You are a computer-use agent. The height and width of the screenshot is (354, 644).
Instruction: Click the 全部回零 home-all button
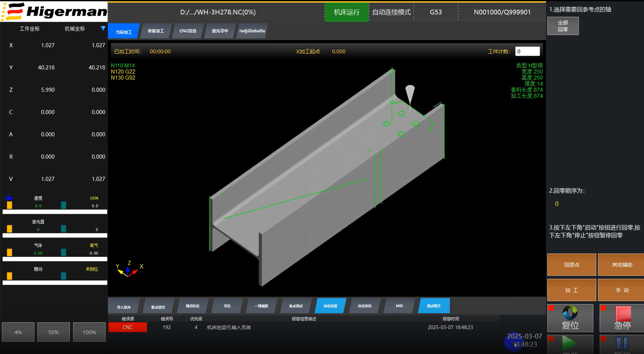563,26
